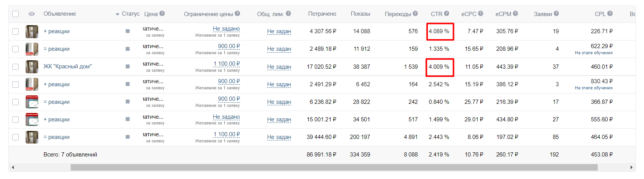Open the red thumbnail of the 15 001.21 ₽ ad
Viewport: 644px width, 179px height.
pos(32,119)
